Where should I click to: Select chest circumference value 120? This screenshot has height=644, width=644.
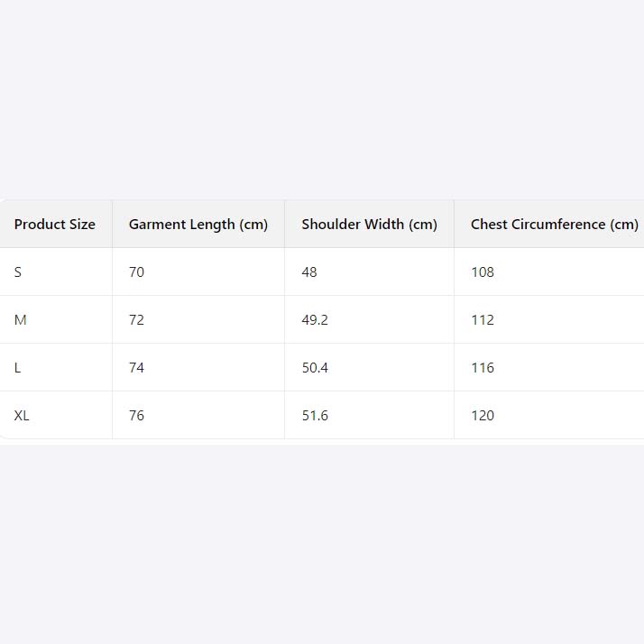pos(483,416)
